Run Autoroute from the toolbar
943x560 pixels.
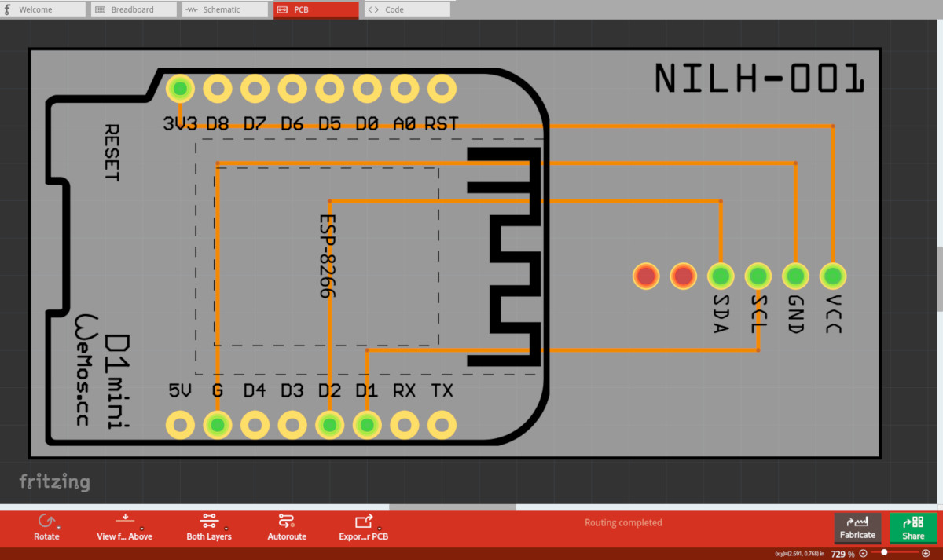[x=286, y=521]
